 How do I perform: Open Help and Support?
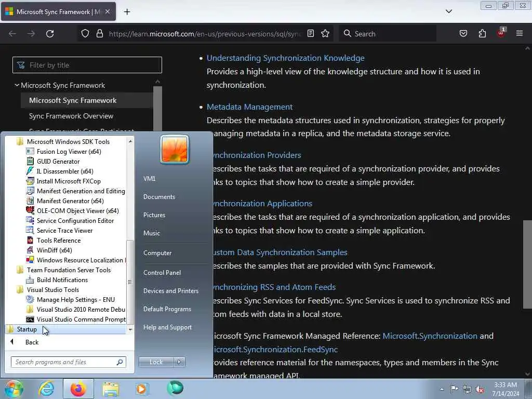click(168, 327)
